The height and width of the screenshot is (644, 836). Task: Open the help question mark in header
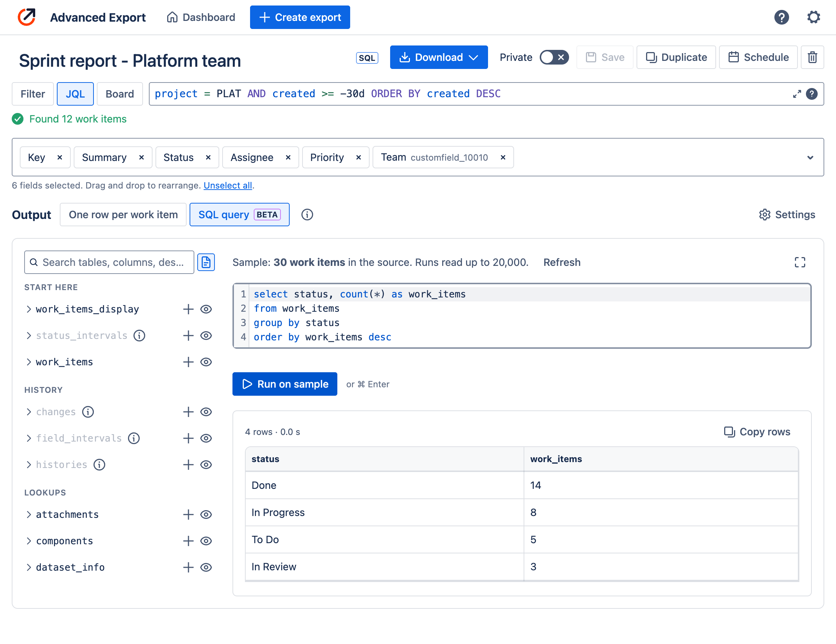tap(781, 17)
